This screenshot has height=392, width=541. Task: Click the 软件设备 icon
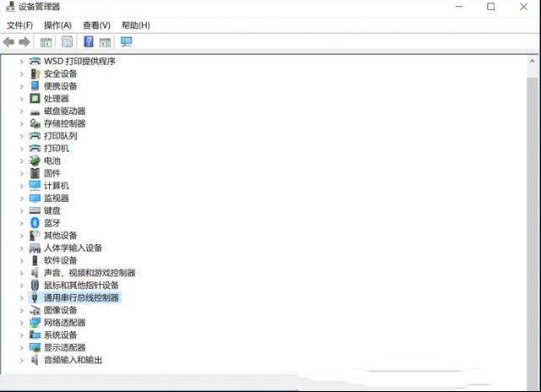pyautogui.click(x=35, y=260)
